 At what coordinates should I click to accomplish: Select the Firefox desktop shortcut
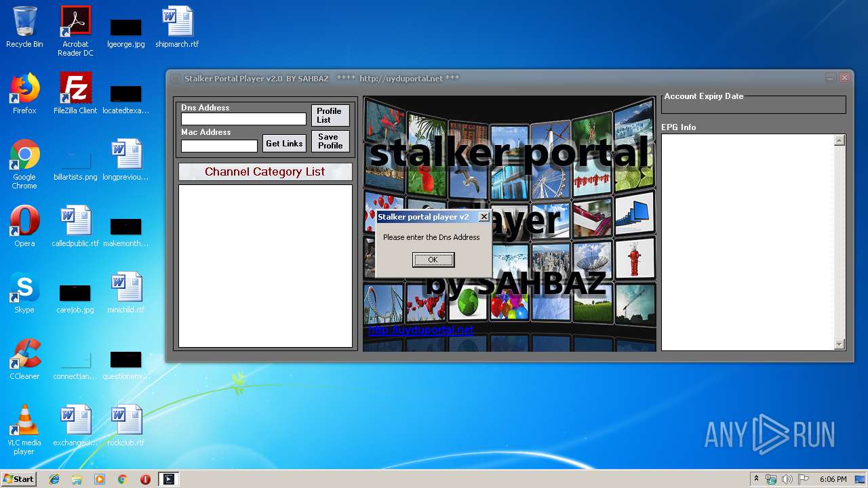point(24,94)
